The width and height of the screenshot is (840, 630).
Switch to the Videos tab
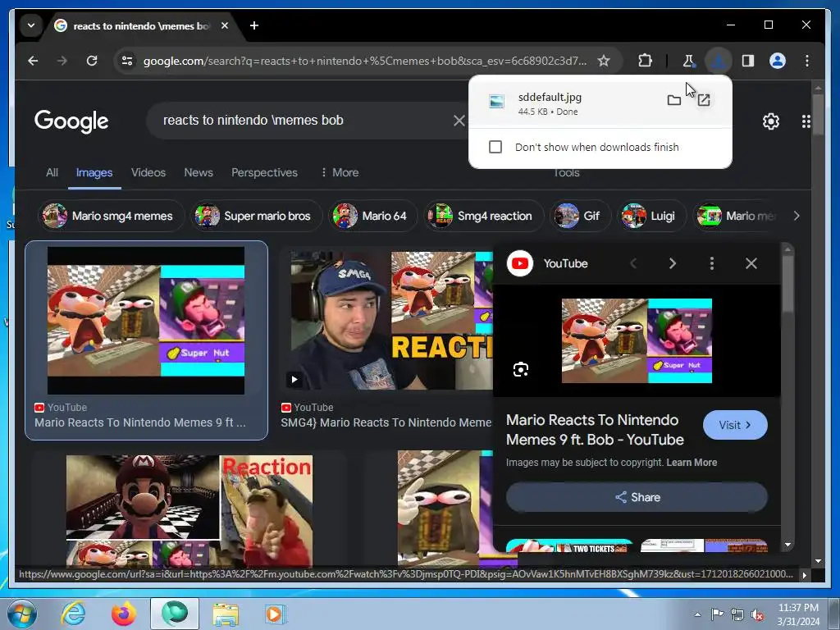(x=148, y=172)
